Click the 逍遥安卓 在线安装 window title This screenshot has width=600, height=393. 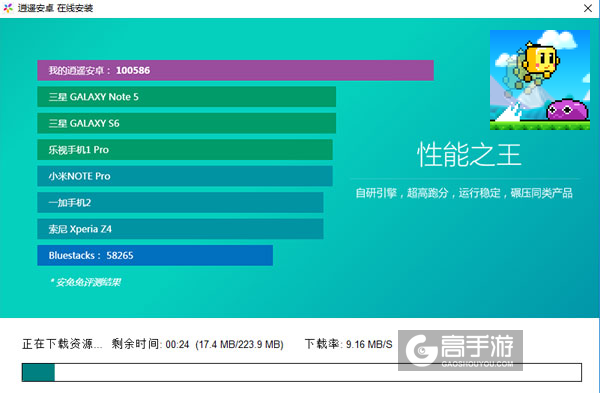[55, 8]
